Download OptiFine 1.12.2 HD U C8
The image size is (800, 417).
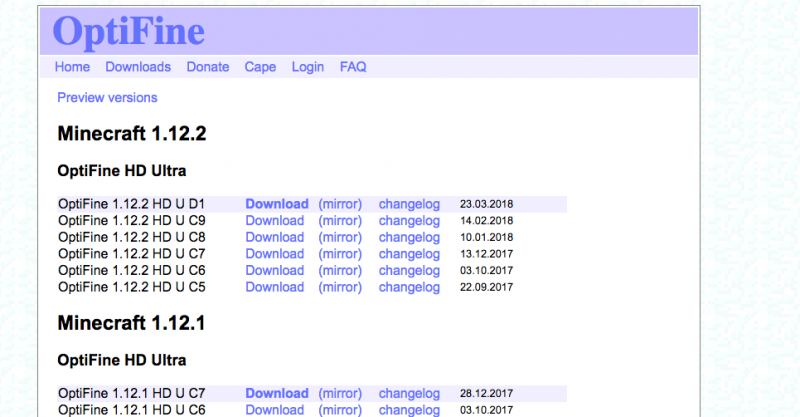tap(274, 237)
